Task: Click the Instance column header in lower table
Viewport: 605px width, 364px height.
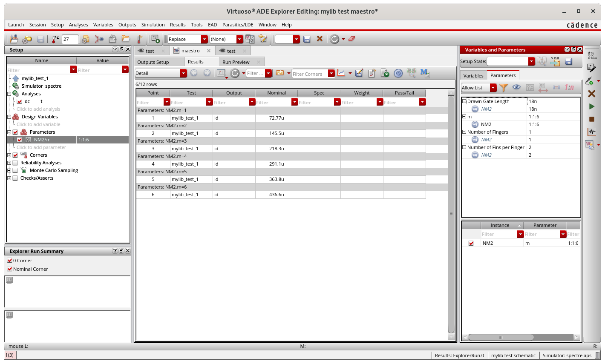Action: [502, 225]
